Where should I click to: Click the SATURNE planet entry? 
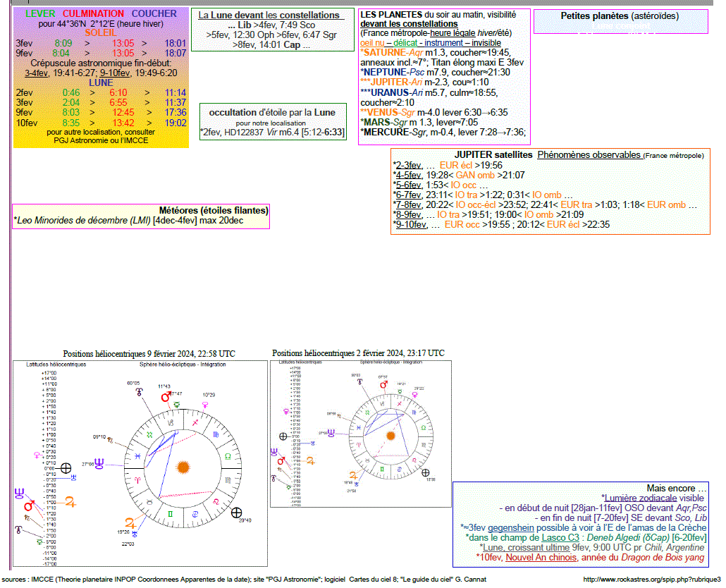click(x=442, y=57)
